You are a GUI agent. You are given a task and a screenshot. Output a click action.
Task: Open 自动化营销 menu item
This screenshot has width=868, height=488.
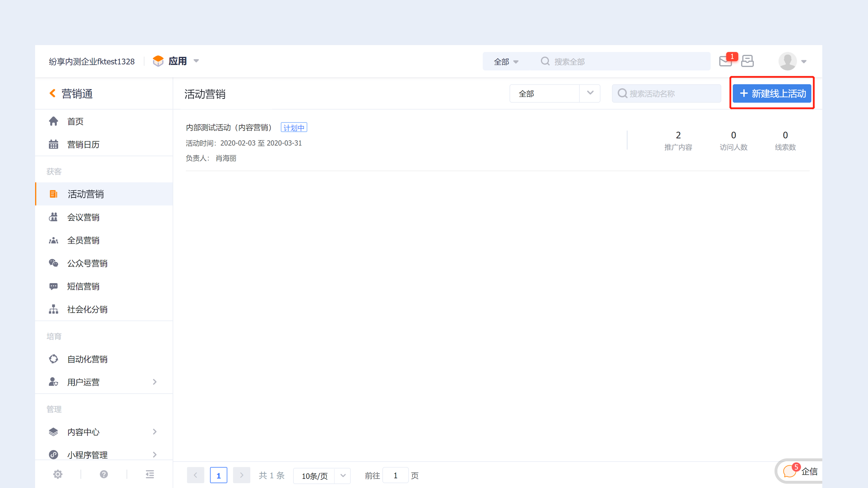(x=104, y=359)
